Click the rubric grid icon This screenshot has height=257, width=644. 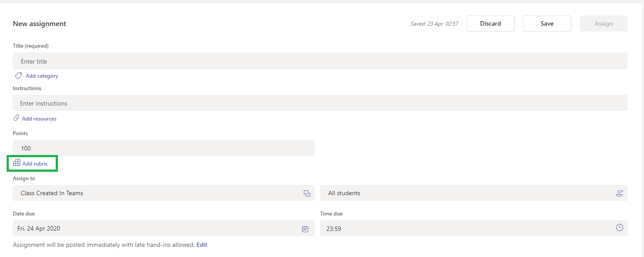(17, 163)
